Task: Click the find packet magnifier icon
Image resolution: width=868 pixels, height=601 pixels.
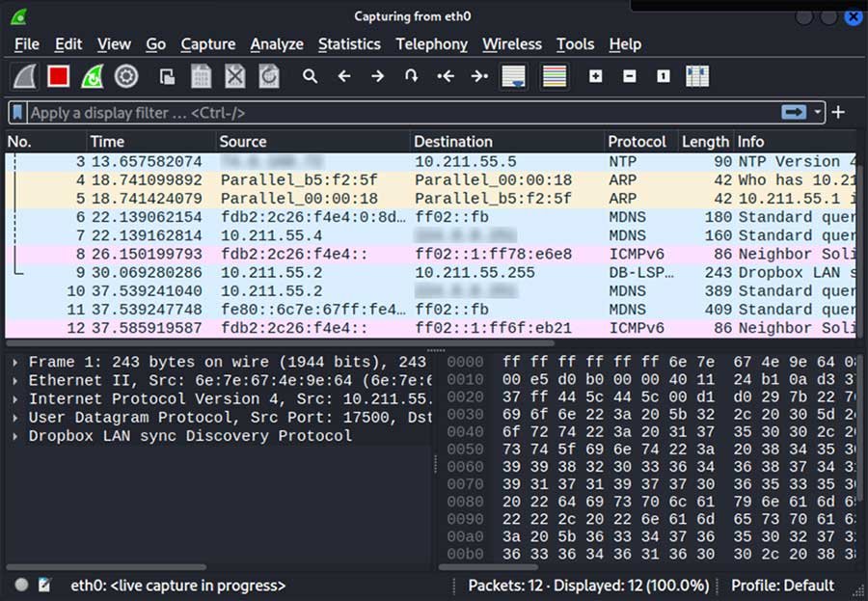Action: point(310,76)
